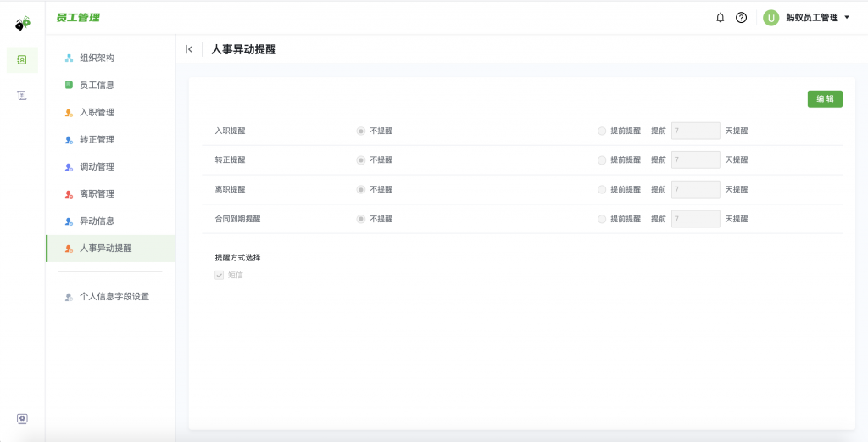This screenshot has width=868, height=442.
Task: Open 个人信息字段设置 in the sidebar
Action: (x=114, y=297)
